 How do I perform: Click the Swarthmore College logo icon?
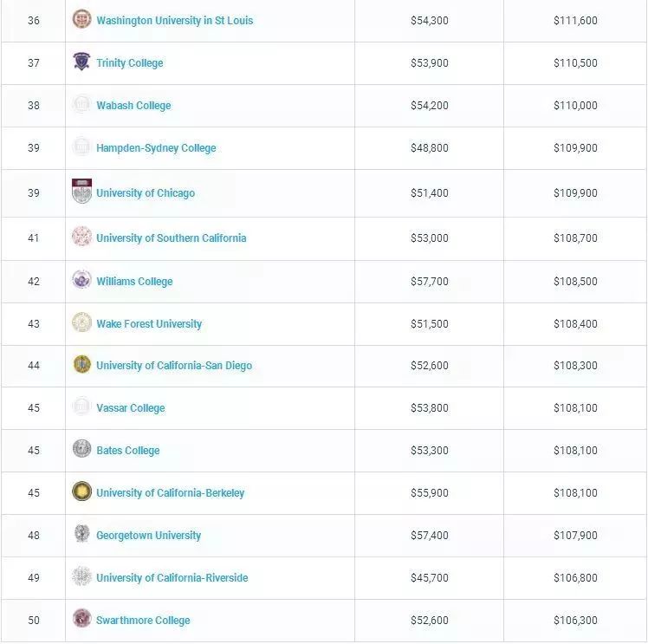tap(81, 619)
